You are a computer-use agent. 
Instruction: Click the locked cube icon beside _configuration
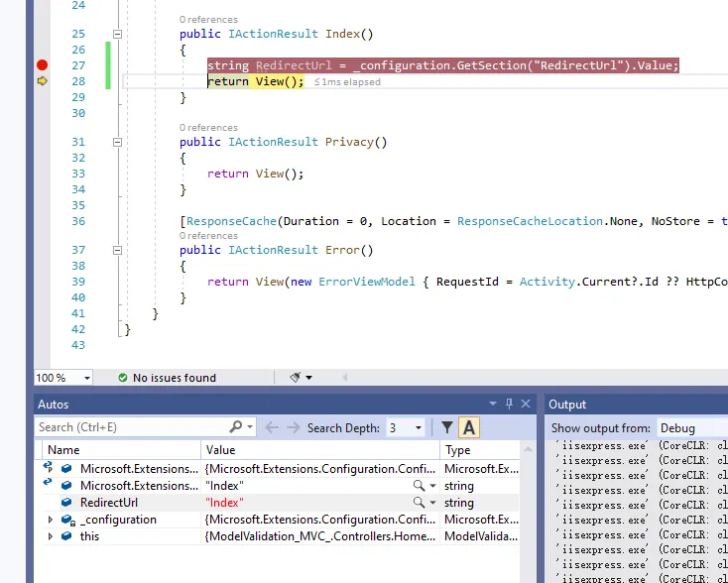tap(67, 520)
